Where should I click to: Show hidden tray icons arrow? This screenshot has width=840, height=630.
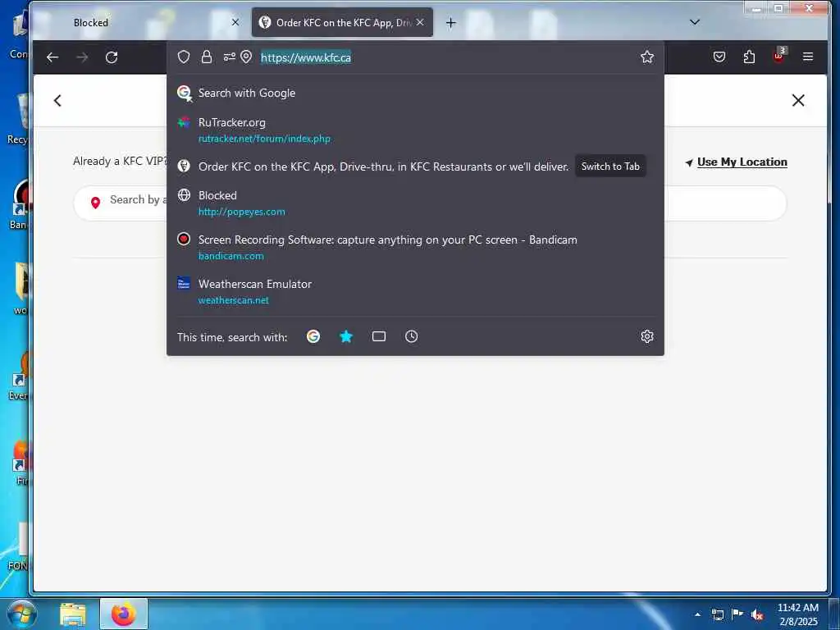tap(697, 614)
